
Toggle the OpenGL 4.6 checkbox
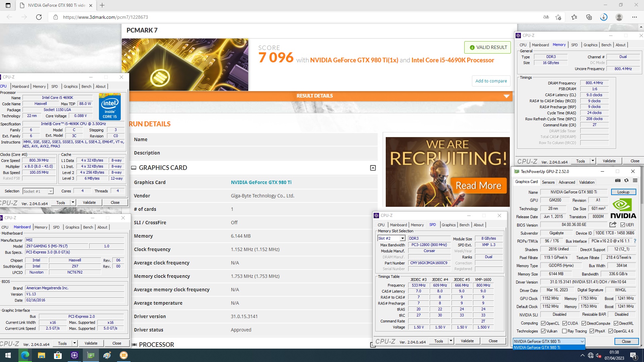(x=610, y=331)
